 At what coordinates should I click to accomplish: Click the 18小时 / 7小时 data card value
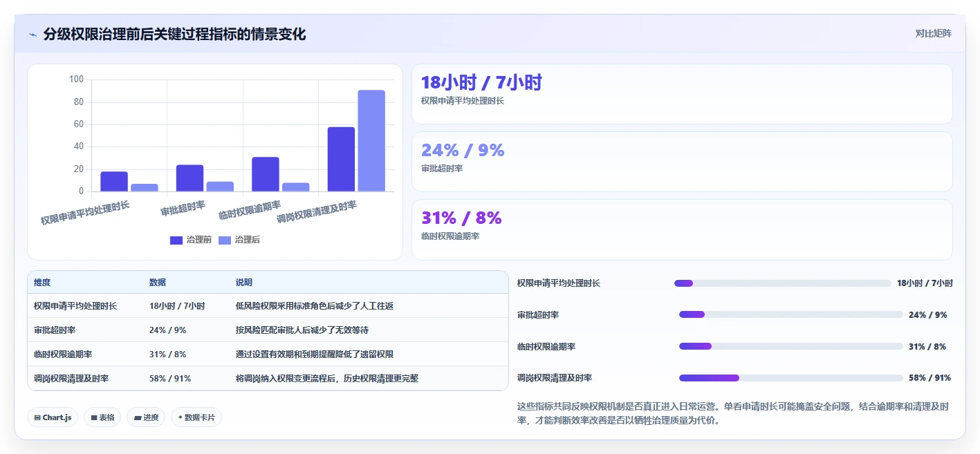[481, 83]
